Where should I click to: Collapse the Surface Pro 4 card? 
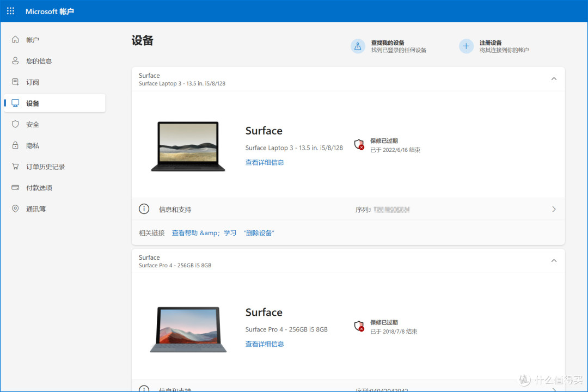[x=554, y=261]
